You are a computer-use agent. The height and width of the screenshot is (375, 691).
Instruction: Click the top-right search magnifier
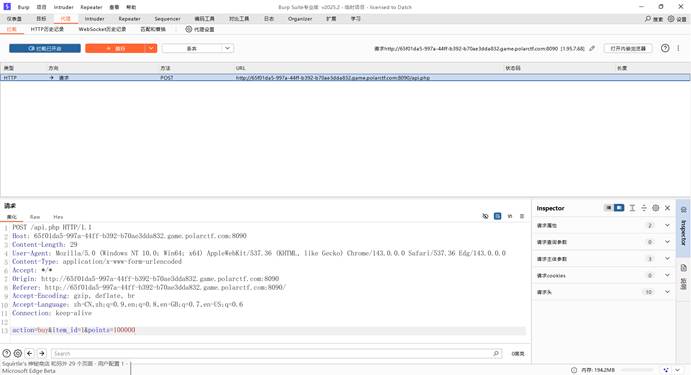(647, 19)
